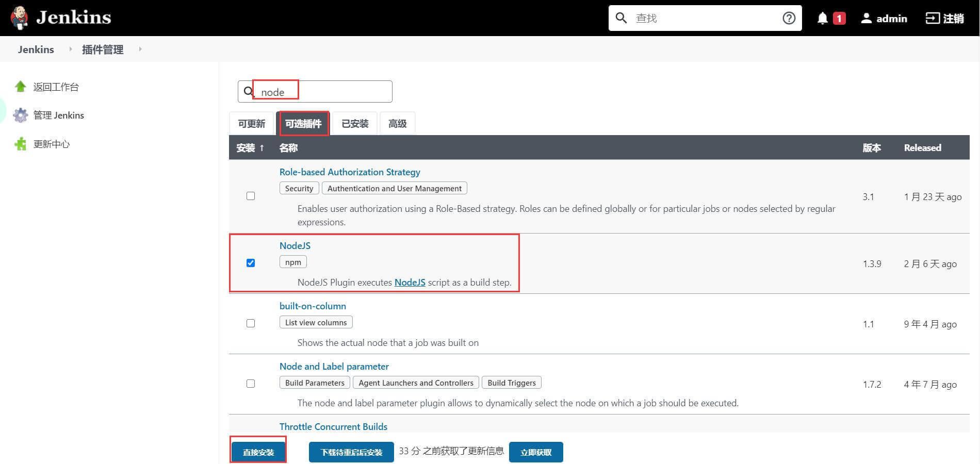980x464 pixels.
Task: Click the Build Triggers tag
Action: pyautogui.click(x=512, y=383)
